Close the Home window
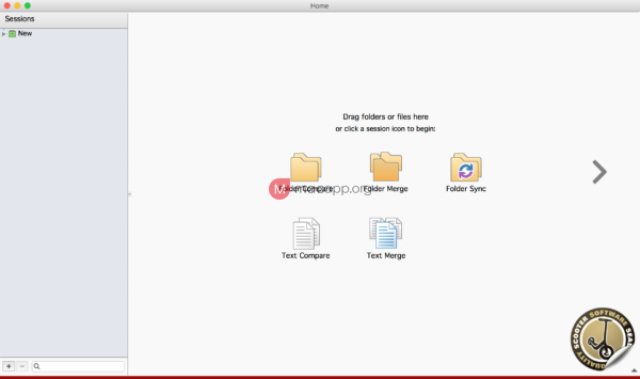 [7, 6]
